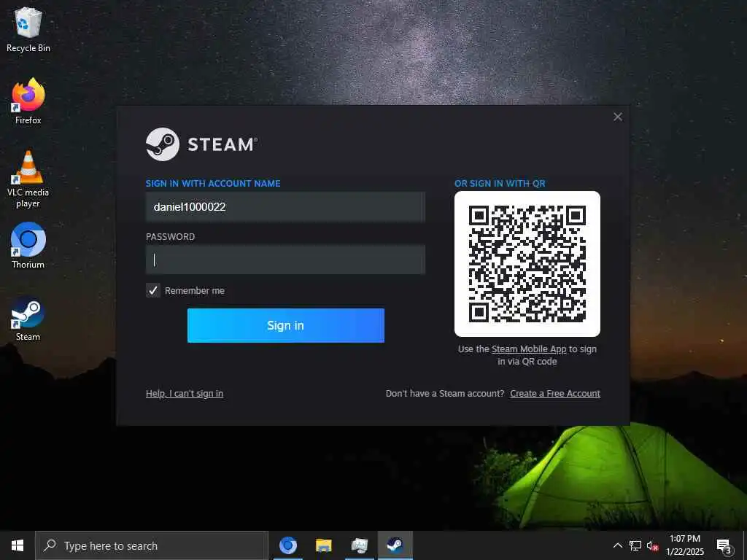Click the third taskbar app icon

tap(359, 545)
